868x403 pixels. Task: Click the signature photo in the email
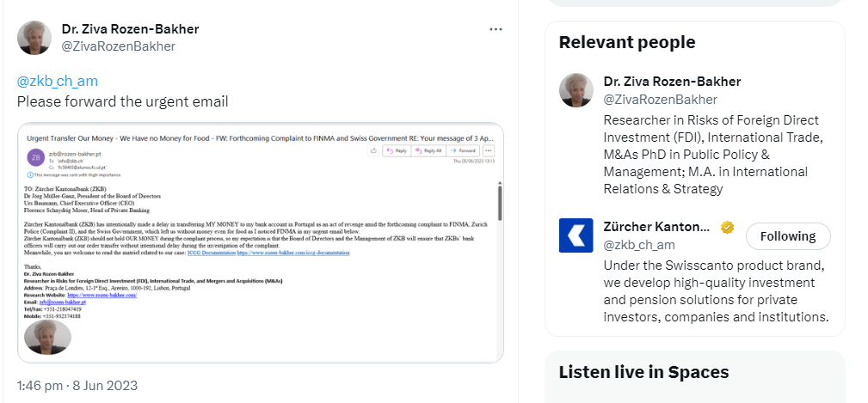pyautogui.click(x=48, y=337)
